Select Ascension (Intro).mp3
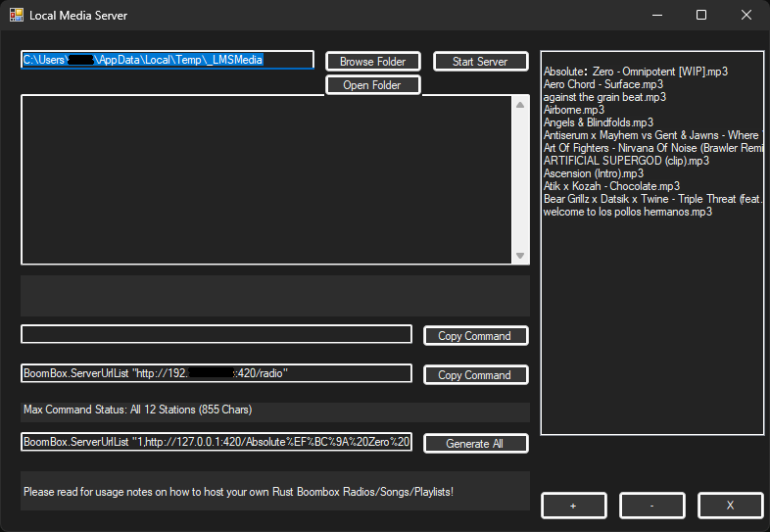The height and width of the screenshot is (532, 770). point(594,173)
